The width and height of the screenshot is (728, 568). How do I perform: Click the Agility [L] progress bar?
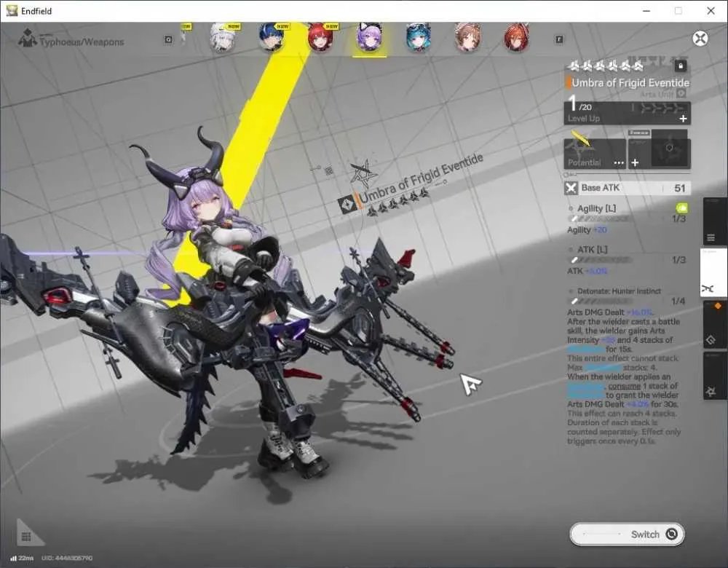[602, 218]
